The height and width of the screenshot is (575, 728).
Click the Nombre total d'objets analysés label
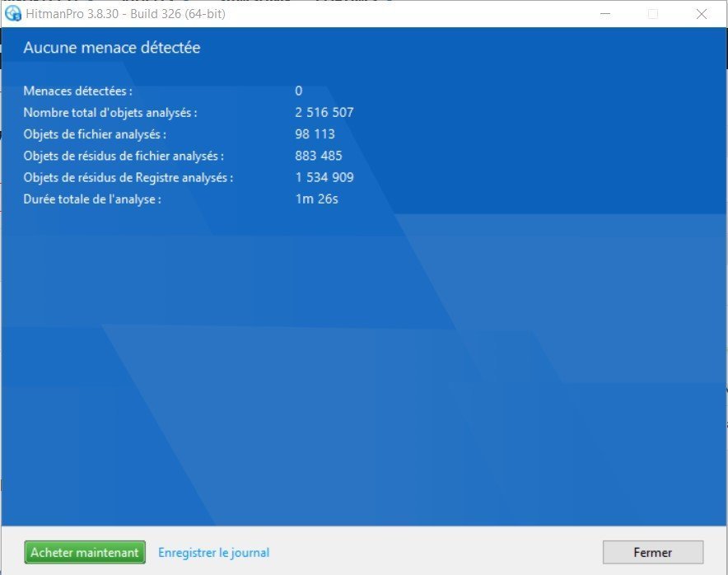tap(110, 112)
